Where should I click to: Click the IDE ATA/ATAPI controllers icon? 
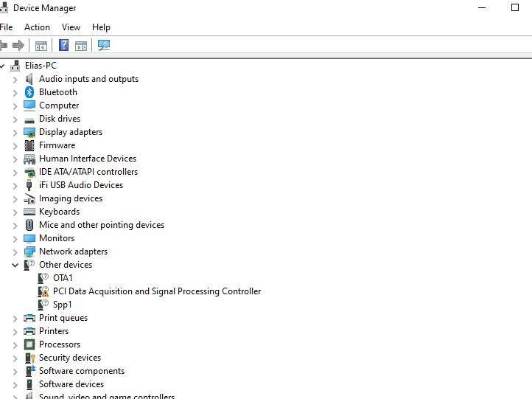coord(29,172)
